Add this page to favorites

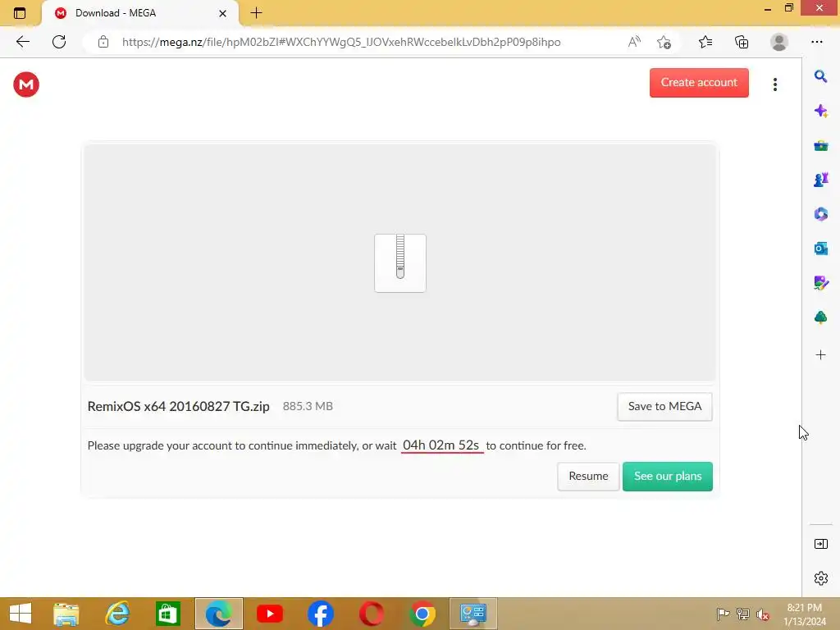[664, 42]
